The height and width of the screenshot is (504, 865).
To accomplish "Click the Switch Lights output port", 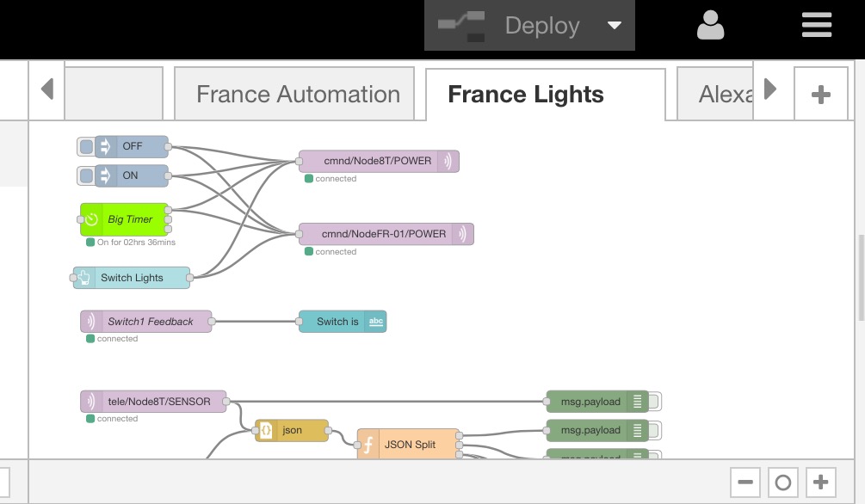I will point(189,278).
